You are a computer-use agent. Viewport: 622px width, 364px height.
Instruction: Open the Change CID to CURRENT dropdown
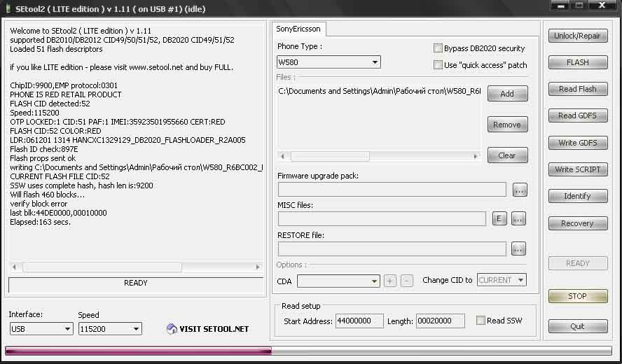pos(502,280)
